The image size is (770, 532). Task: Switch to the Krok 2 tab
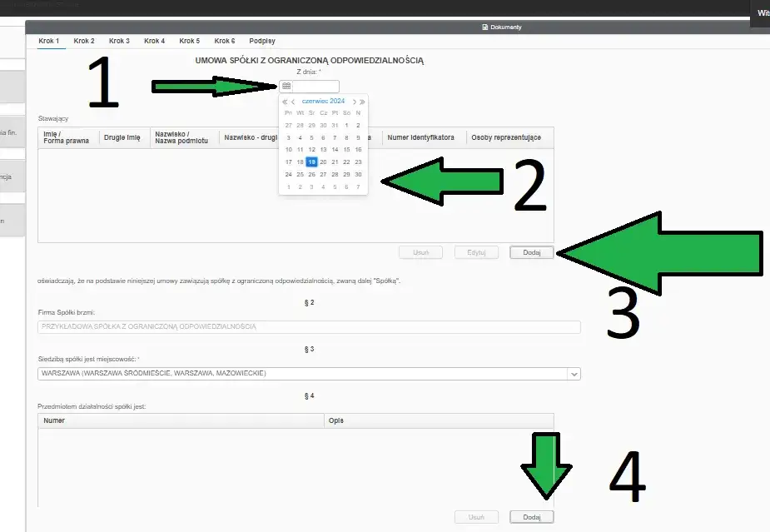84,41
